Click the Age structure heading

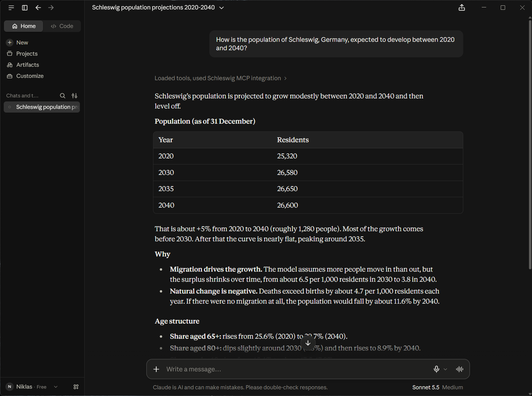(x=177, y=321)
